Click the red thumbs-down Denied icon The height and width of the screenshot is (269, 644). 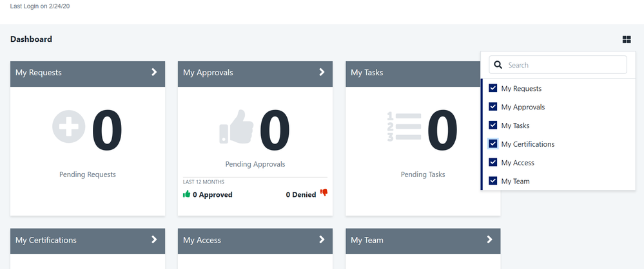[x=324, y=193]
